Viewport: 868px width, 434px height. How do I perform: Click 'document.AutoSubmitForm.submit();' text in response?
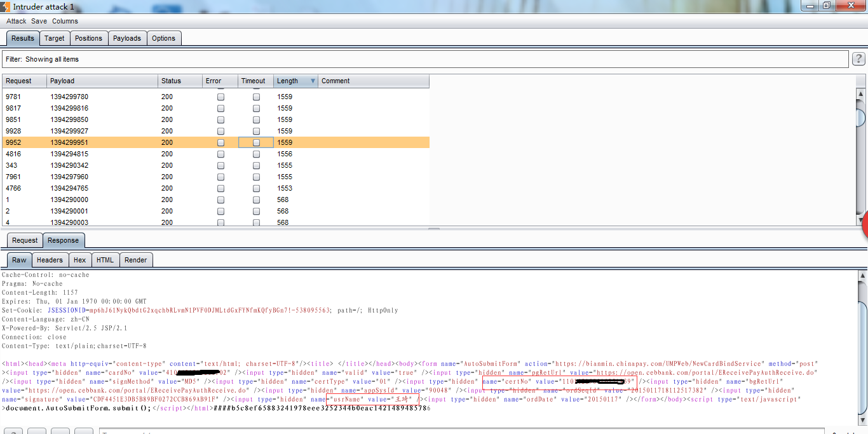[x=78, y=409]
